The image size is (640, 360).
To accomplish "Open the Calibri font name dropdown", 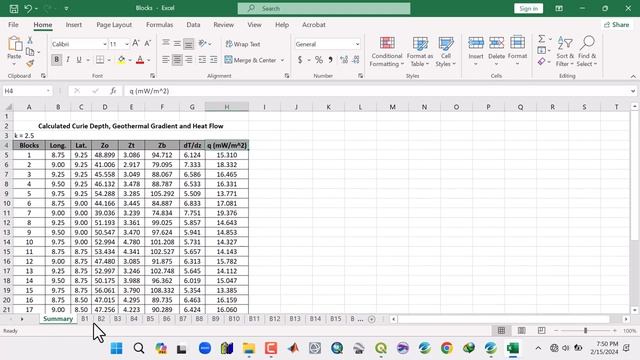I will point(104,44).
